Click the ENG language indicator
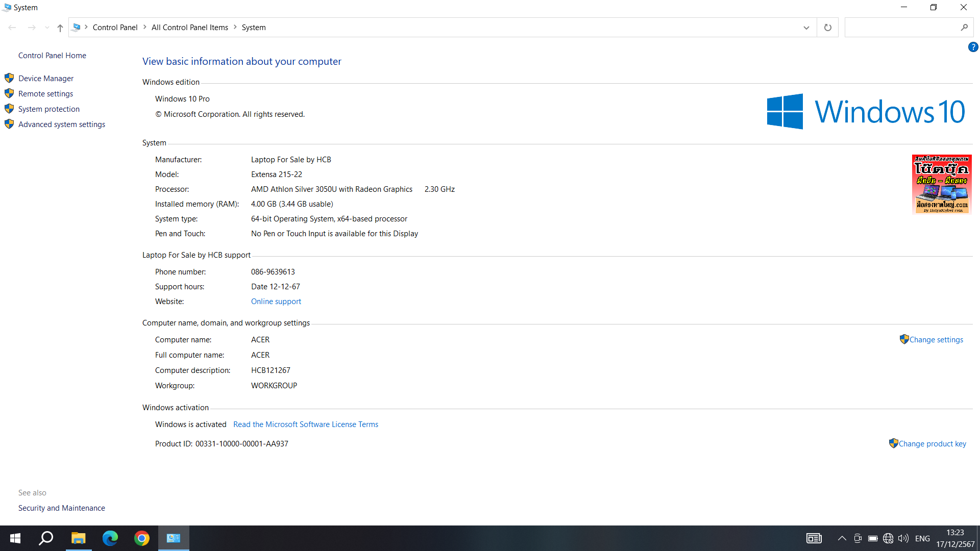 pyautogui.click(x=922, y=538)
